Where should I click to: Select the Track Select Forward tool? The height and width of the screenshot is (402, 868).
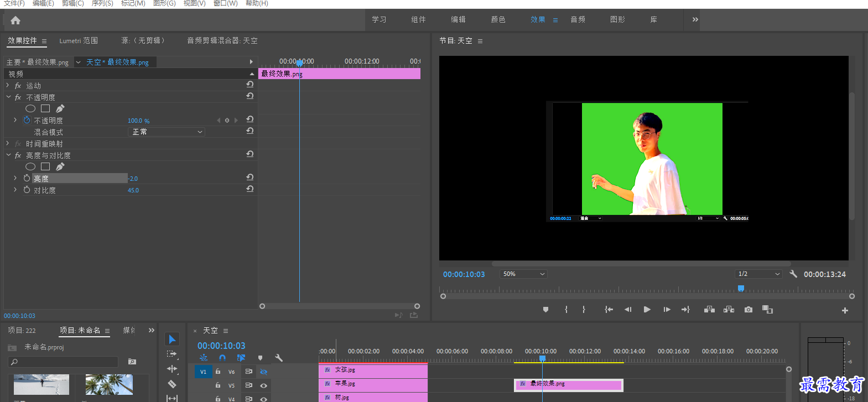(x=172, y=354)
